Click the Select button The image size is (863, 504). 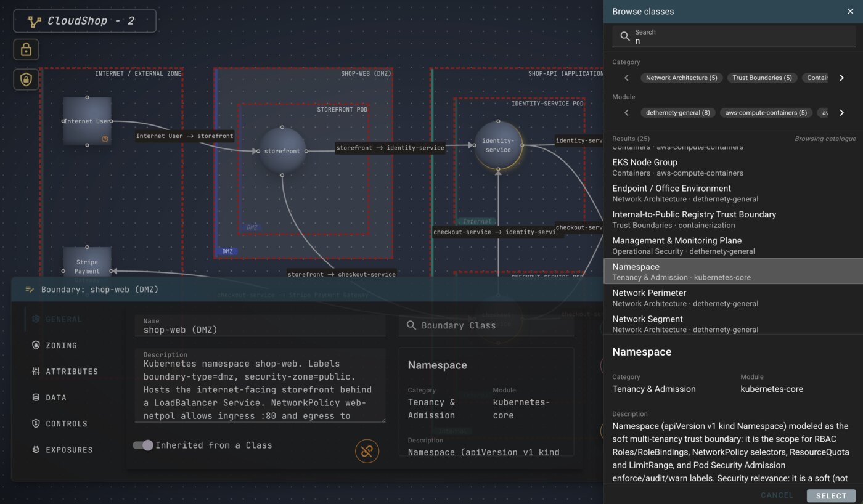(831, 495)
